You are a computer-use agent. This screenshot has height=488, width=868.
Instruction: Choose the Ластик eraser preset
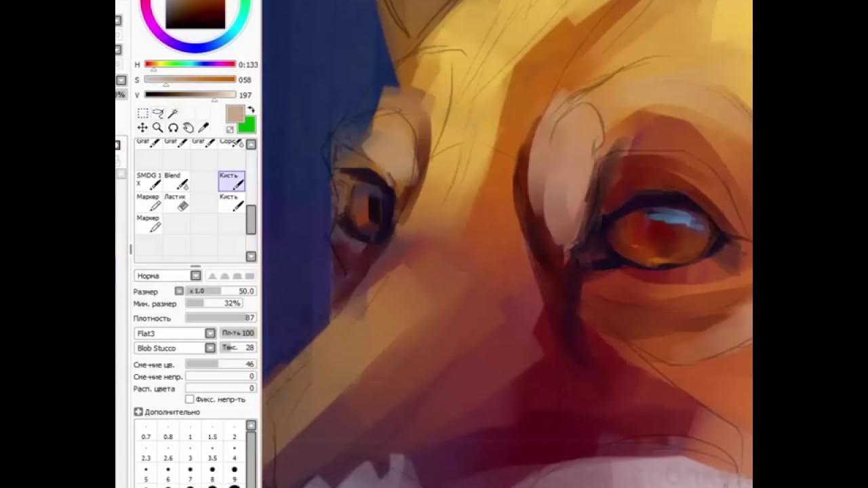tap(176, 203)
